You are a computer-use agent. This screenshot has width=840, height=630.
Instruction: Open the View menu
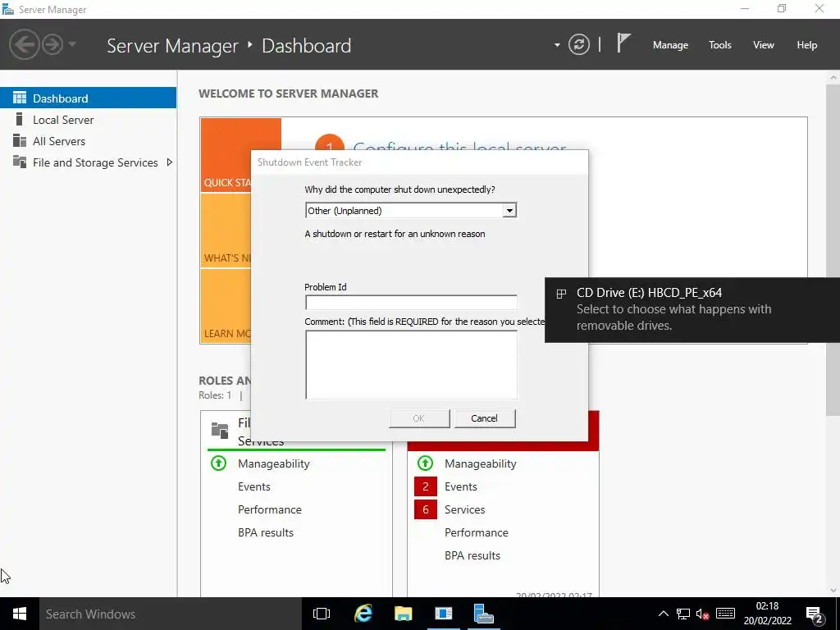coord(764,45)
